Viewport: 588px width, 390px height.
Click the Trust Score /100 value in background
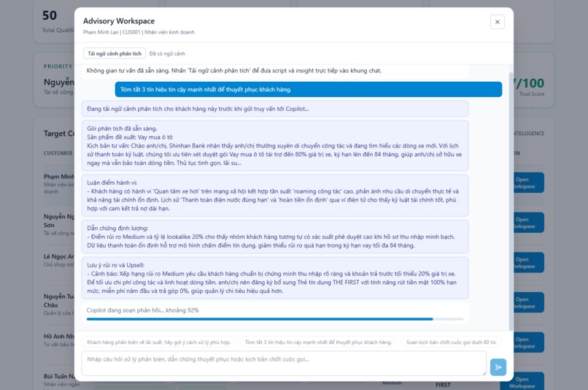click(530, 83)
